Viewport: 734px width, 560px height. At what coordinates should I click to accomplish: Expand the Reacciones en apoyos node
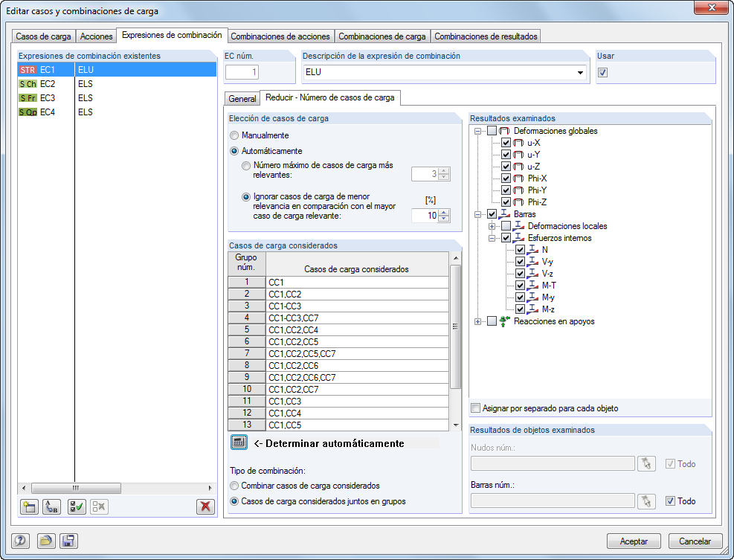[477, 322]
